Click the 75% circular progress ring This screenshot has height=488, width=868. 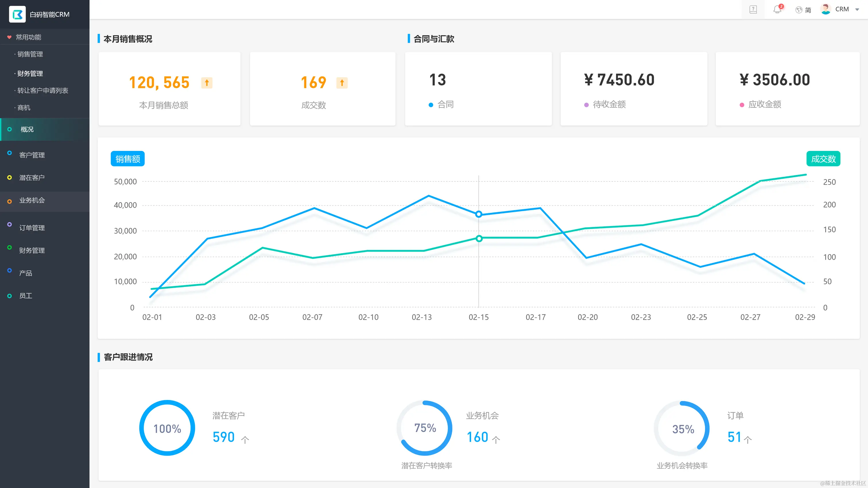click(425, 428)
